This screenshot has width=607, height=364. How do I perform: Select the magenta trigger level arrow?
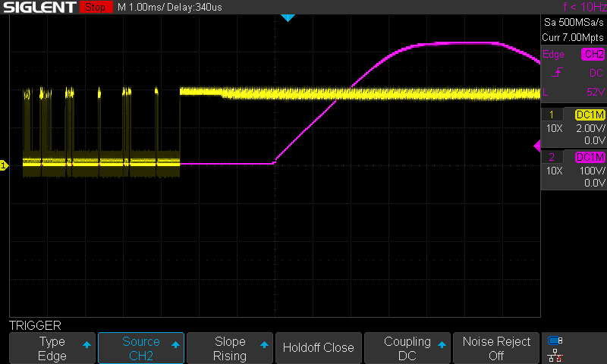(537, 146)
